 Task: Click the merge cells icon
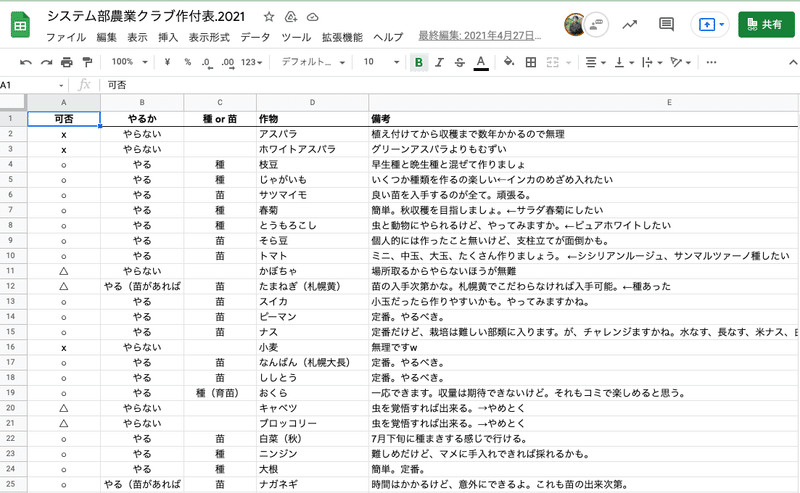click(x=553, y=62)
